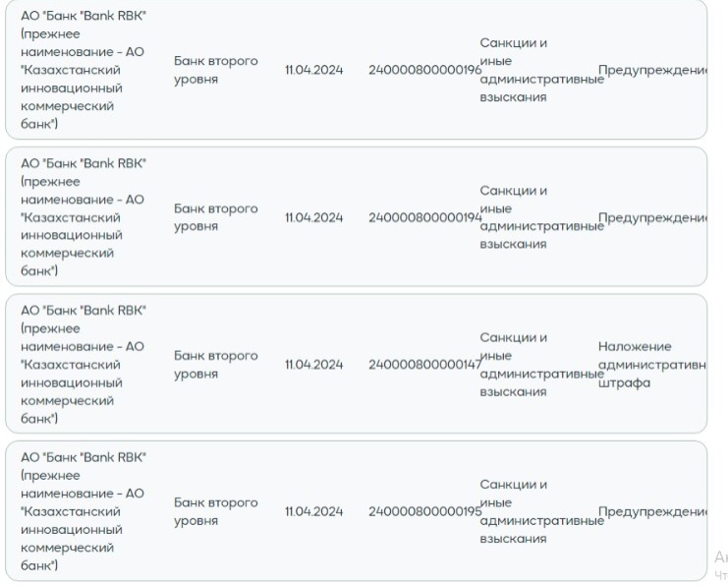Screen dimensions: 728x586
Task: Click bank name in the second card
Action: click(x=84, y=217)
